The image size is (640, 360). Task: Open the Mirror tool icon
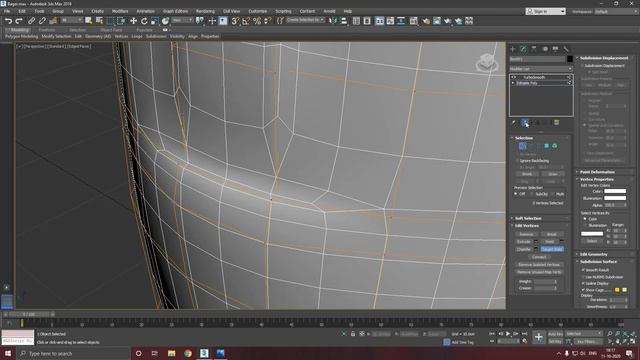333,21
